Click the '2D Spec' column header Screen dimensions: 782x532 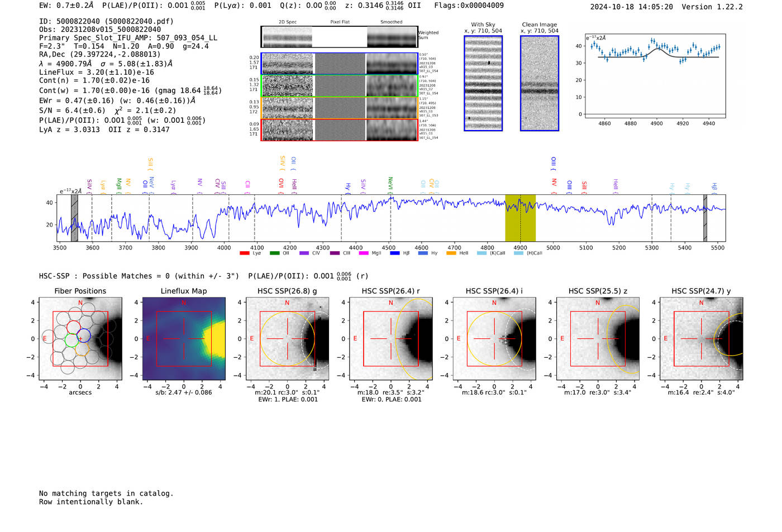coord(288,22)
